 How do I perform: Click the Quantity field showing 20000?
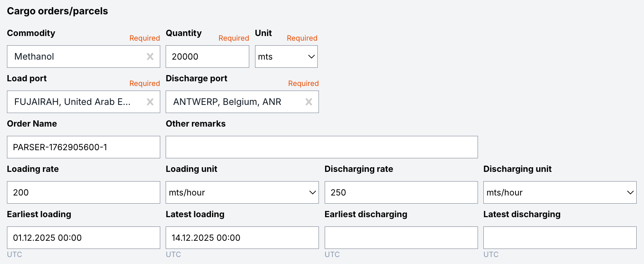(207, 57)
